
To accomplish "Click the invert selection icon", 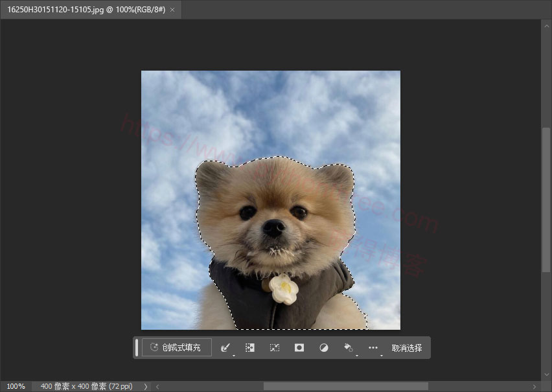I will click(x=250, y=348).
